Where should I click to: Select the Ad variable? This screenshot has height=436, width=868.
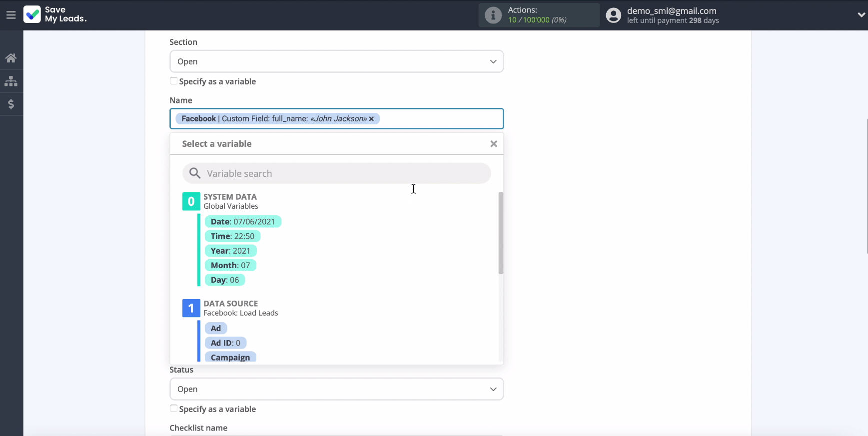coord(216,328)
